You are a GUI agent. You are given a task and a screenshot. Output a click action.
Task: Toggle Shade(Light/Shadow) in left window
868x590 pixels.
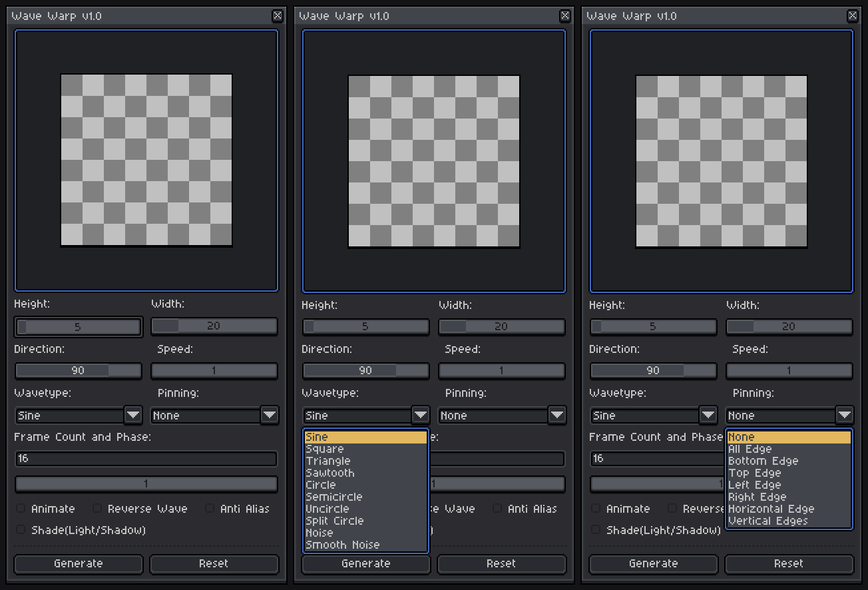(21, 529)
